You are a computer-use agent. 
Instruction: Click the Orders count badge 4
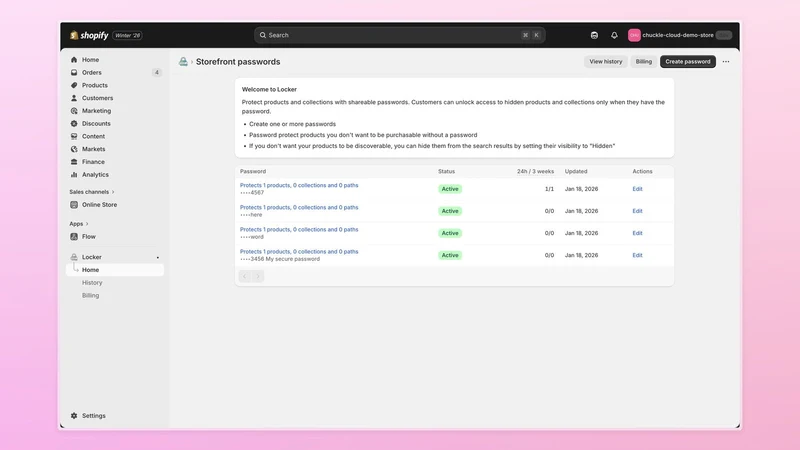(157, 72)
